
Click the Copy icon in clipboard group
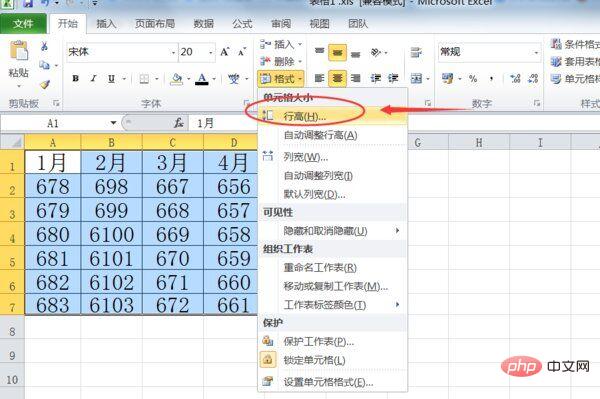(x=45, y=65)
